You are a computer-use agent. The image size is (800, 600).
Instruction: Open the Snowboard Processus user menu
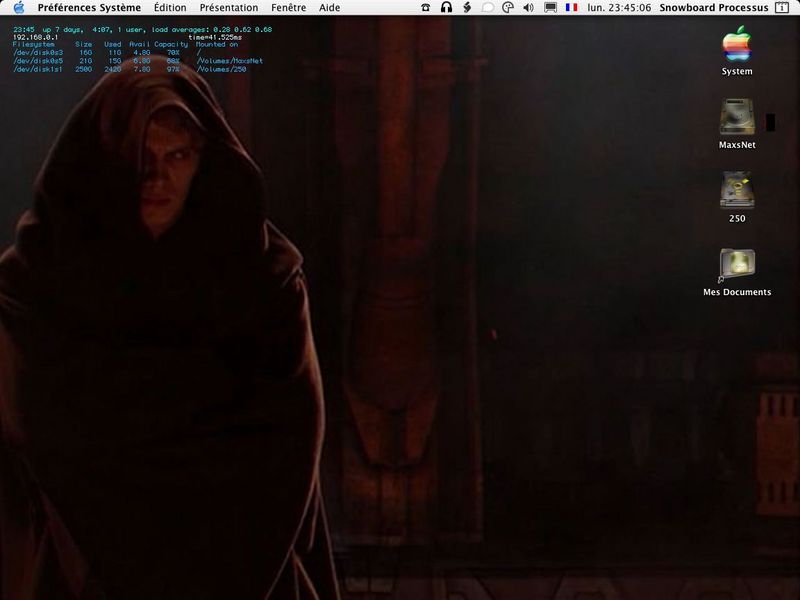pos(714,8)
